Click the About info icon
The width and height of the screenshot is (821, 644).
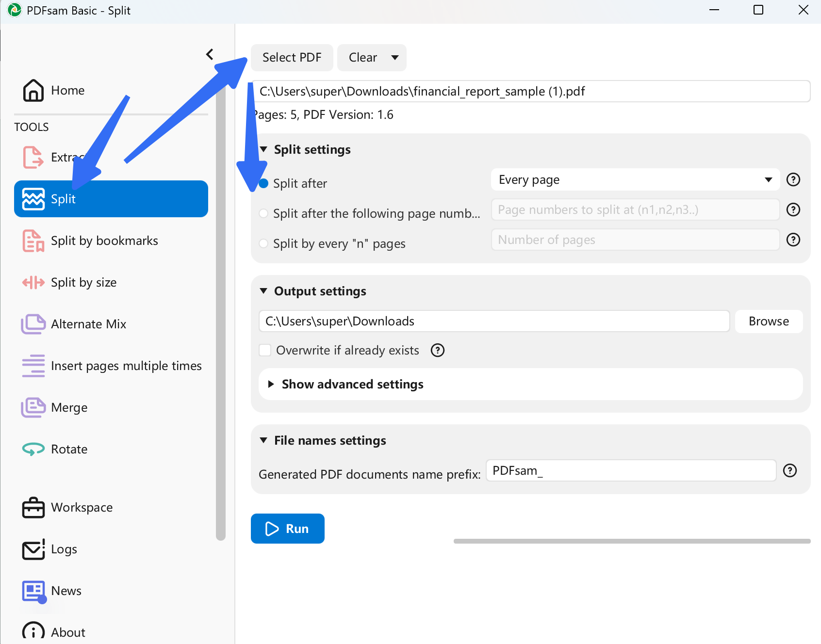coord(33,631)
